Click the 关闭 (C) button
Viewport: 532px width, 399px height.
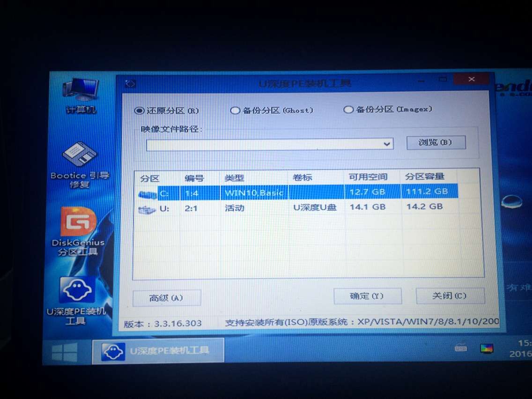(x=450, y=296)
